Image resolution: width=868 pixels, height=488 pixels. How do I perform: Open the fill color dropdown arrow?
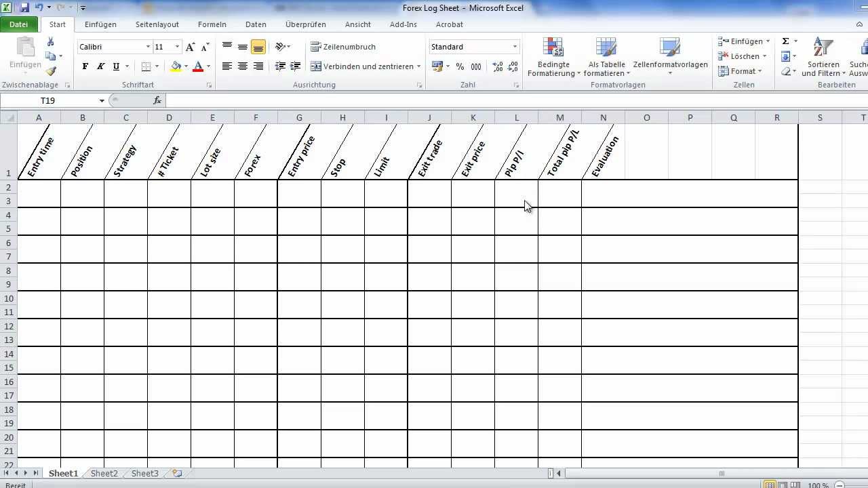tap(186, 66)
